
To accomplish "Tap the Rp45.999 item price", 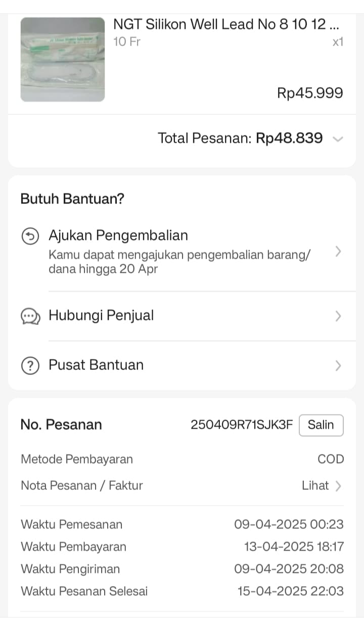I will (310, 93).
